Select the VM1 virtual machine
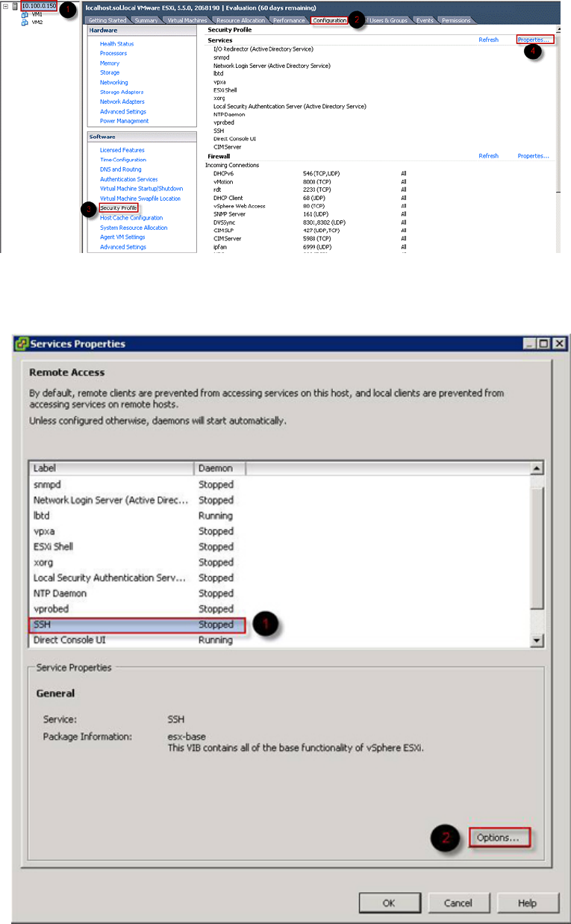 [37, 14]
